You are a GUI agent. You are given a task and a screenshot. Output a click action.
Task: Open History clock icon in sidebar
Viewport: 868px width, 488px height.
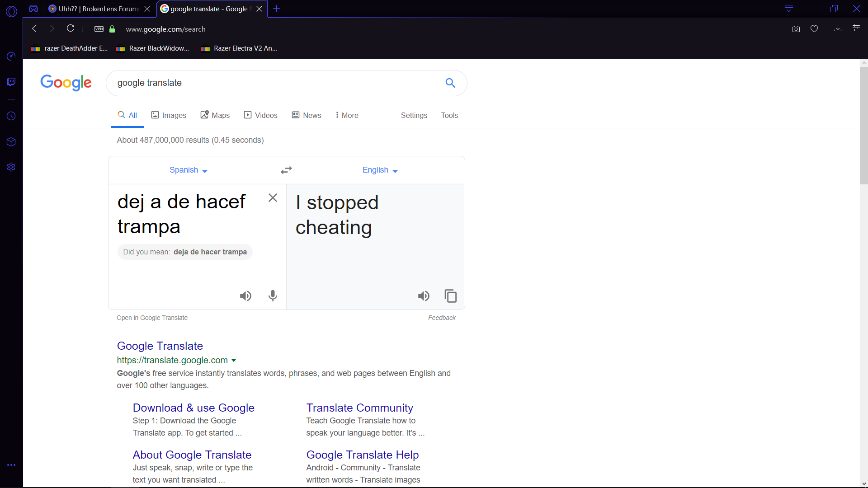[x=11, y=116]
